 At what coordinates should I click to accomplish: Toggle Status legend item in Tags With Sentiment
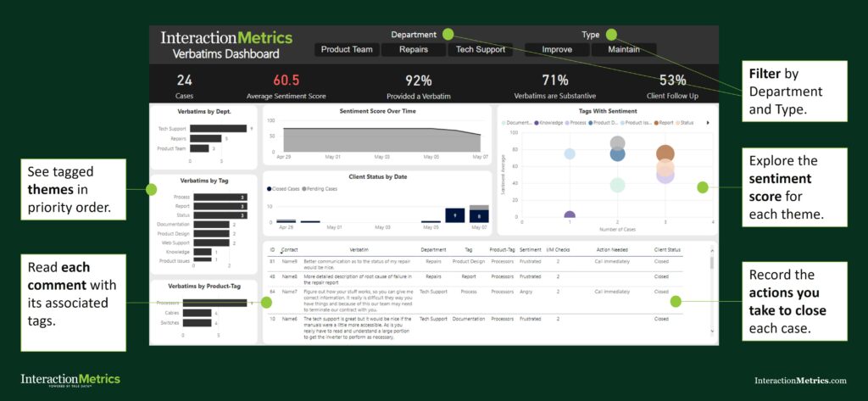pyautogui.click(x=685, y=123)
